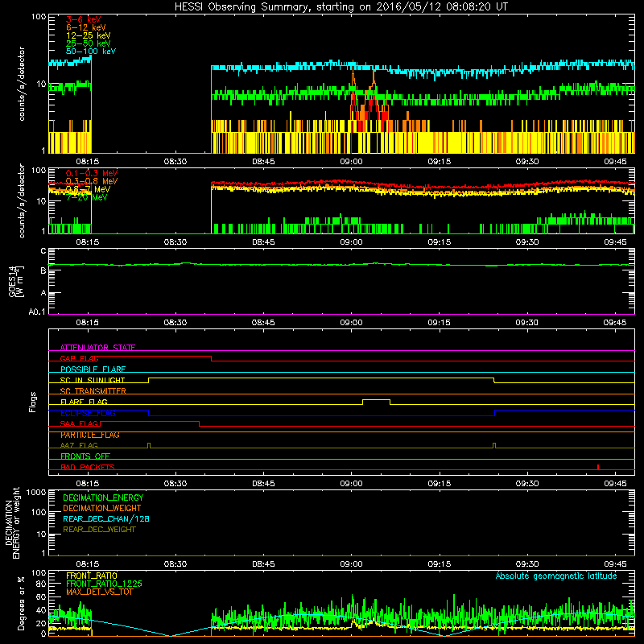The height and width of the screenshot is (644, 644).
Task: Click 08:30 tick under the MeV counts panel
Action: tap(175, 242)
